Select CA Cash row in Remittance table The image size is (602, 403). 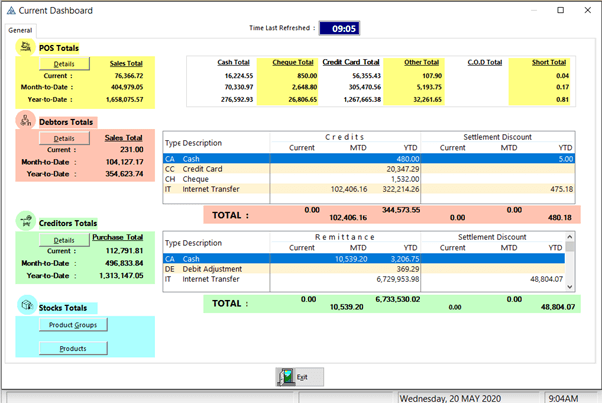(x=364, y=259)
